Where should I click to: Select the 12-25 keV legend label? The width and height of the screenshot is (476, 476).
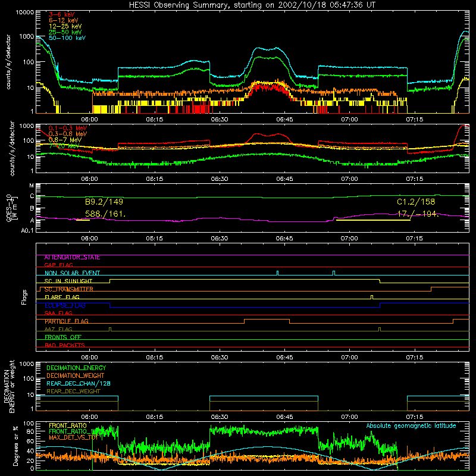point(65,26)
